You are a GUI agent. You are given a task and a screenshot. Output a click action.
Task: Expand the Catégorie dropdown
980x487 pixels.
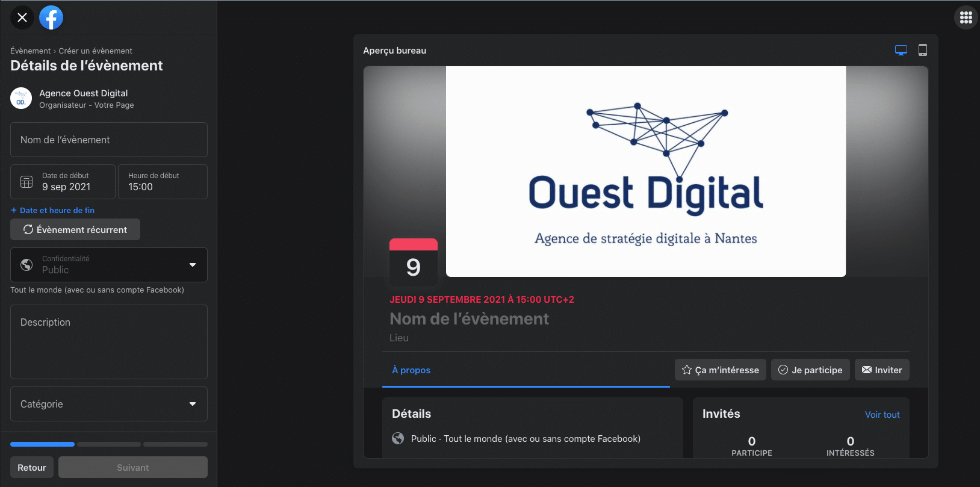(x=109, y=404)
